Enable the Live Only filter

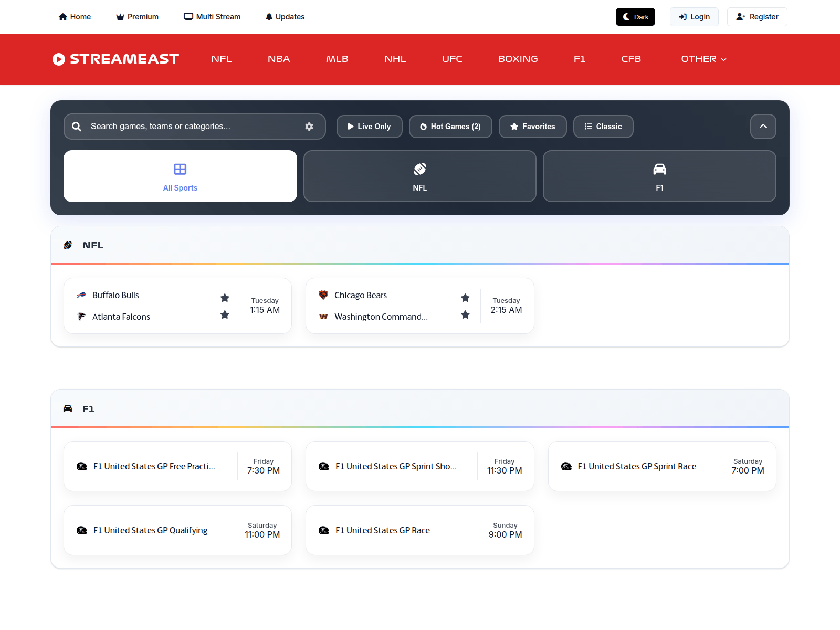[370, 127]
